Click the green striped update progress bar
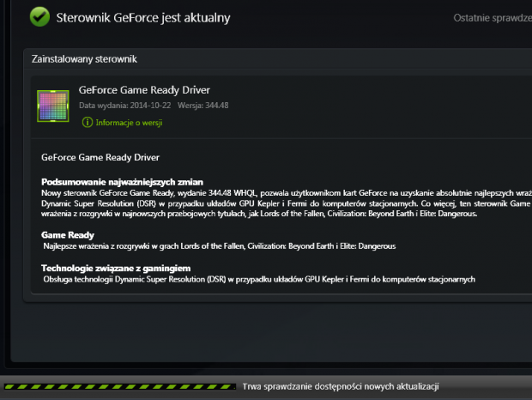532x400 pixels. [x=118, y=386]
